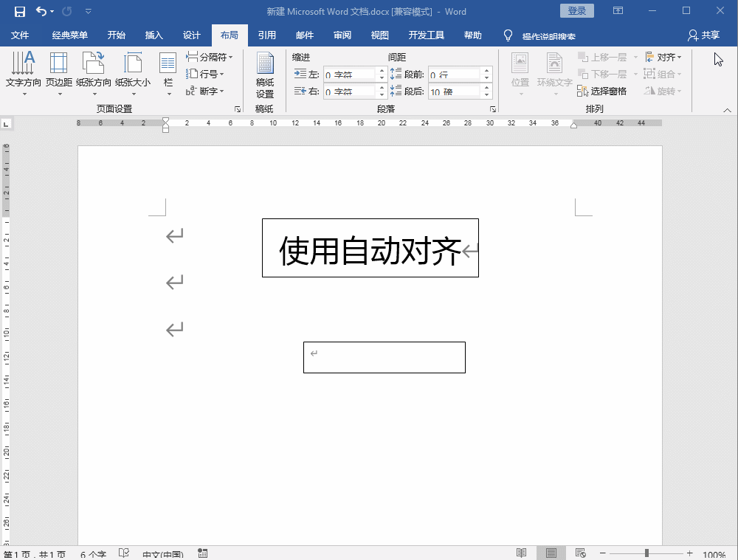Launch the 段落 paragraph dialog launcher
738x560 pixels.
click(493, 109)
